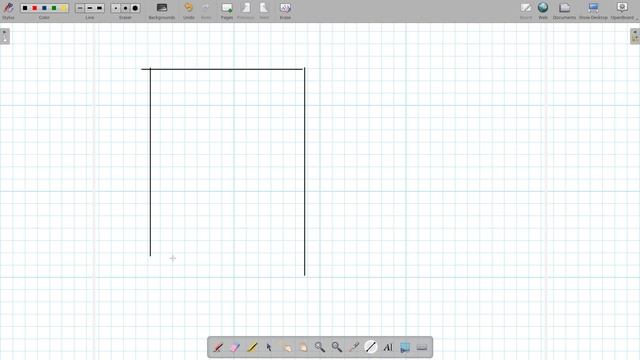
Task: Select the blue pen color
Action: [44, 8]
